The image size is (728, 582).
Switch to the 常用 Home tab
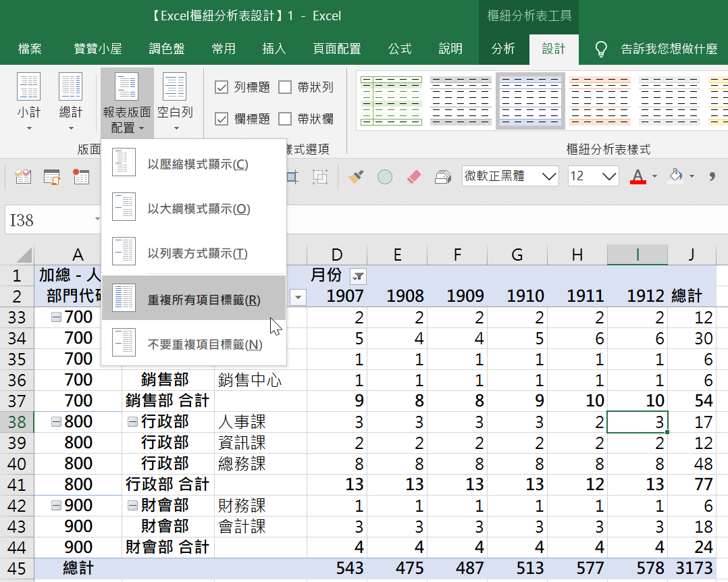pos(224,49)
